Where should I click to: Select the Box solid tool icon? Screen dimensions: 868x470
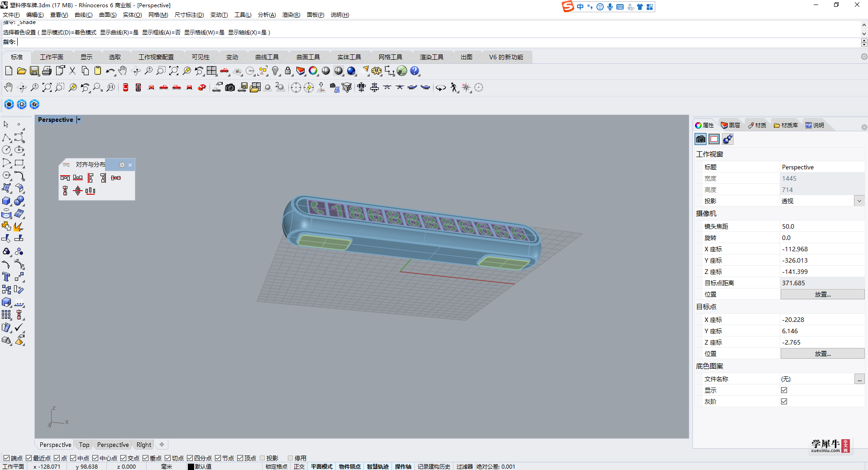(6, 201)
